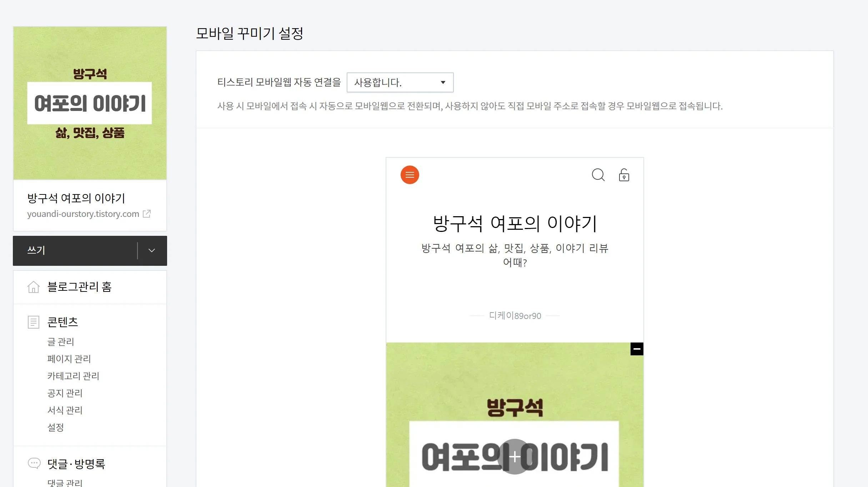Select 공지 관리 in the sidebar

[65, 393]
